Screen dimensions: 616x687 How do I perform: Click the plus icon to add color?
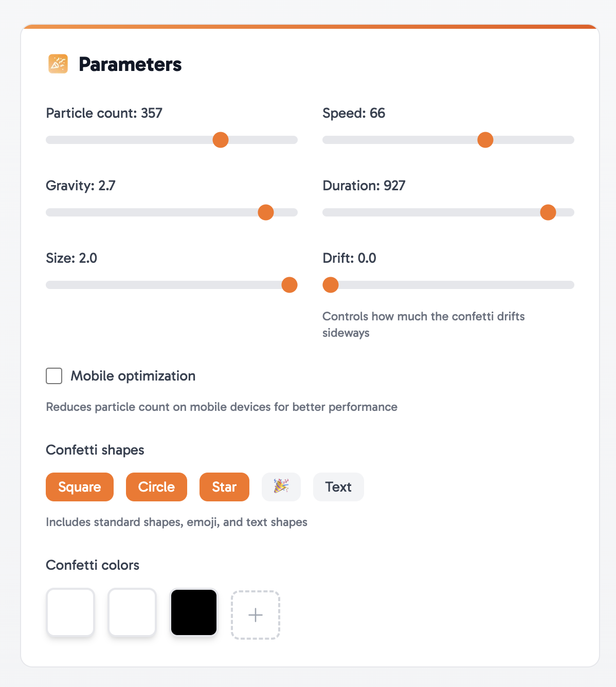click(256, 615)
